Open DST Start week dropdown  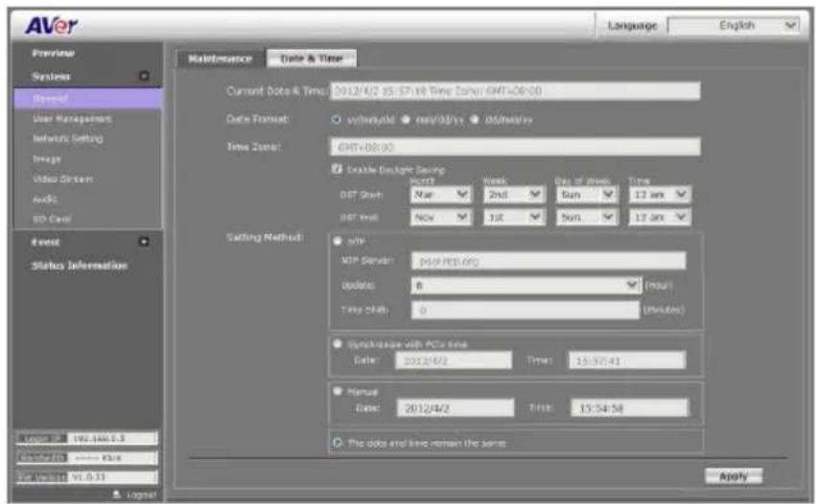point(514,195)
